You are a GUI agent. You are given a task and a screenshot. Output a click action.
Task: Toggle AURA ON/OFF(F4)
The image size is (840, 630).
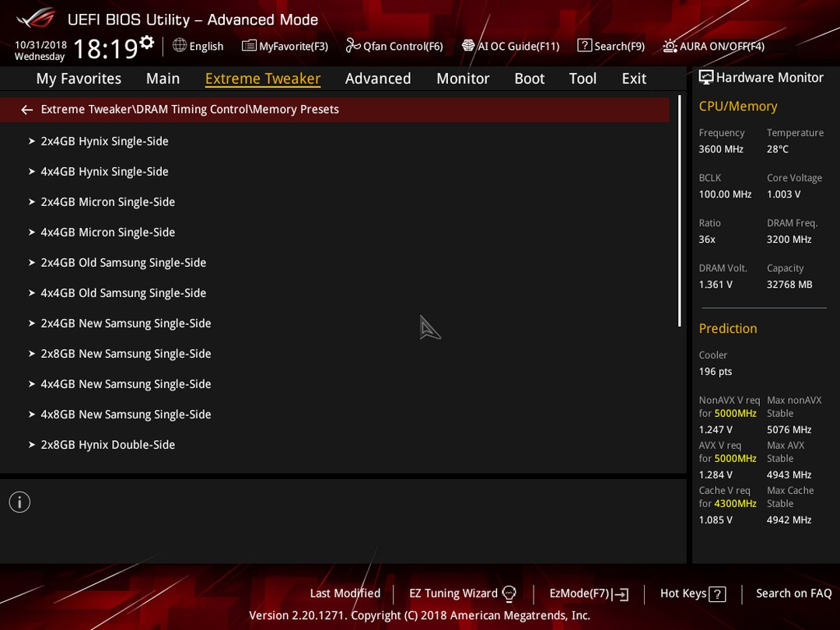[x=713, y=46]
